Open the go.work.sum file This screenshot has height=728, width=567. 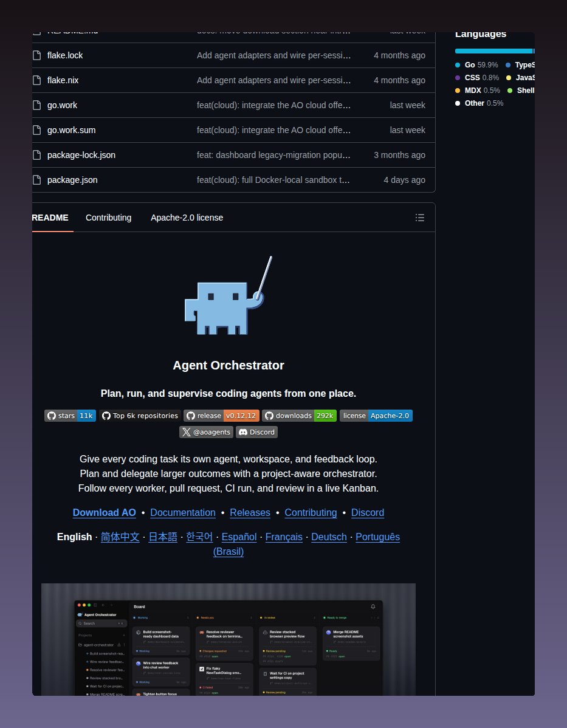[72, 130]
